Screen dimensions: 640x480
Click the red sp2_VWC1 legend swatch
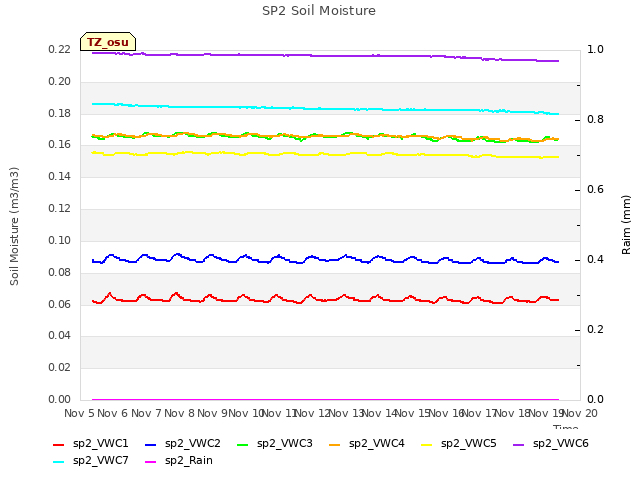coord(58,445)
